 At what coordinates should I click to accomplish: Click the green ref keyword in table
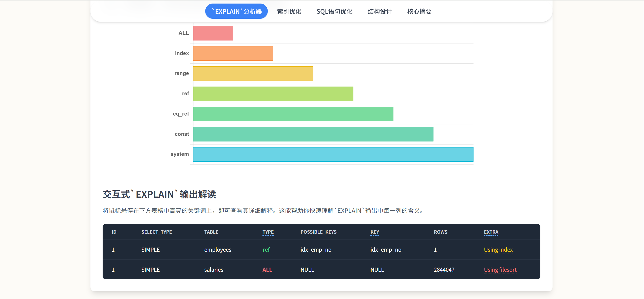coord(266,250)
